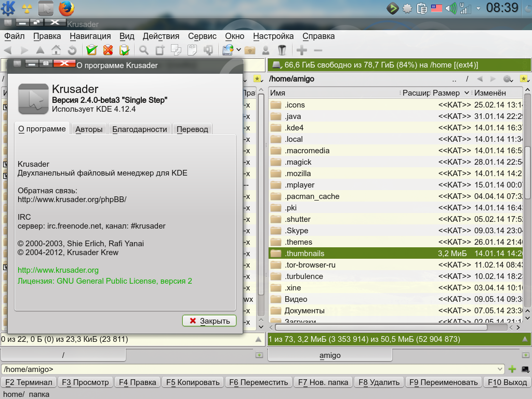This screenshot has width=532, height=399.
Task: Click the F2 Терминал button
Action: 29,382
